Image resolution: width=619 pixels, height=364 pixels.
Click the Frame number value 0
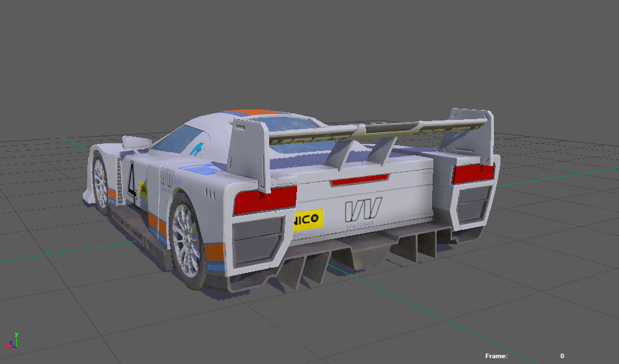click(562, 356)
